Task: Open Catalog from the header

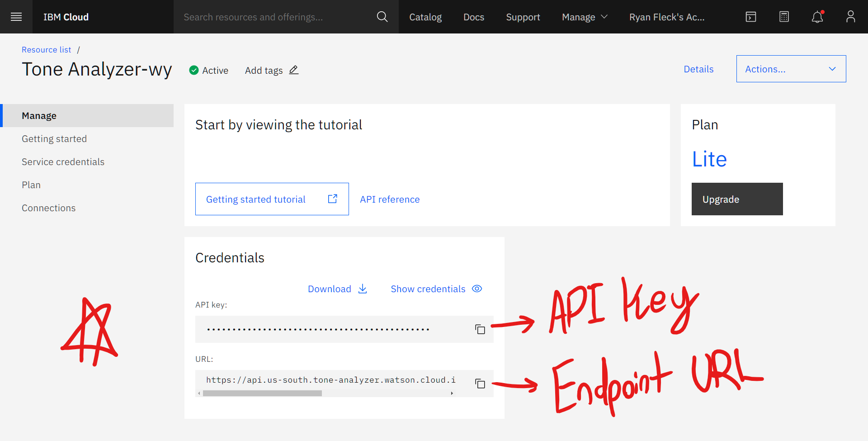Action: (x=425, y=17)
